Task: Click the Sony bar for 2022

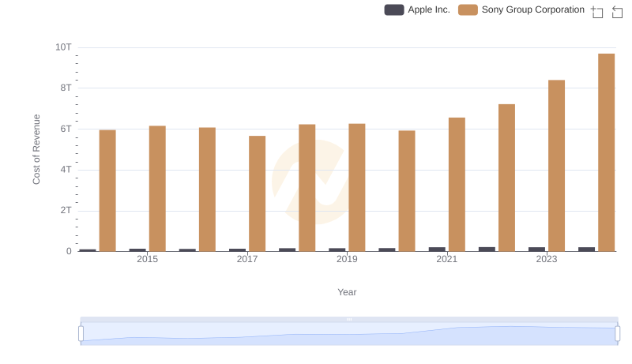Action: point(506,178)
